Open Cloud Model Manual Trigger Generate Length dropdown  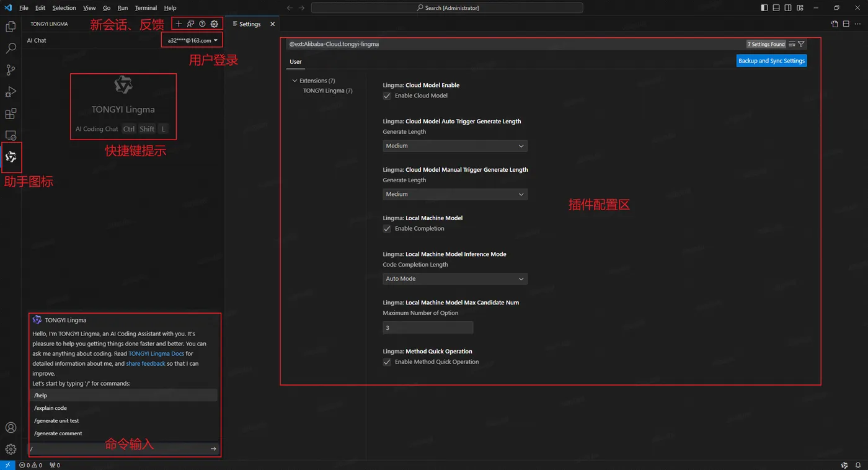coord(455,194)
